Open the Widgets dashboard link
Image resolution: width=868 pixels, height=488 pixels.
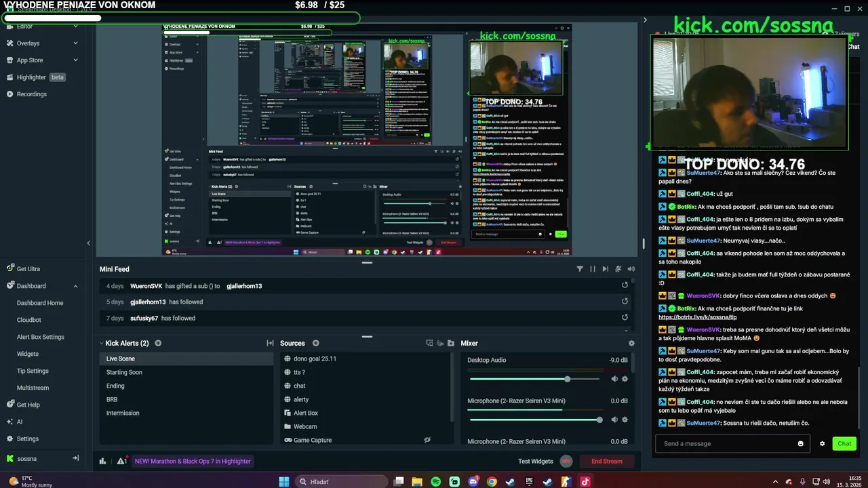coord(28,354)
